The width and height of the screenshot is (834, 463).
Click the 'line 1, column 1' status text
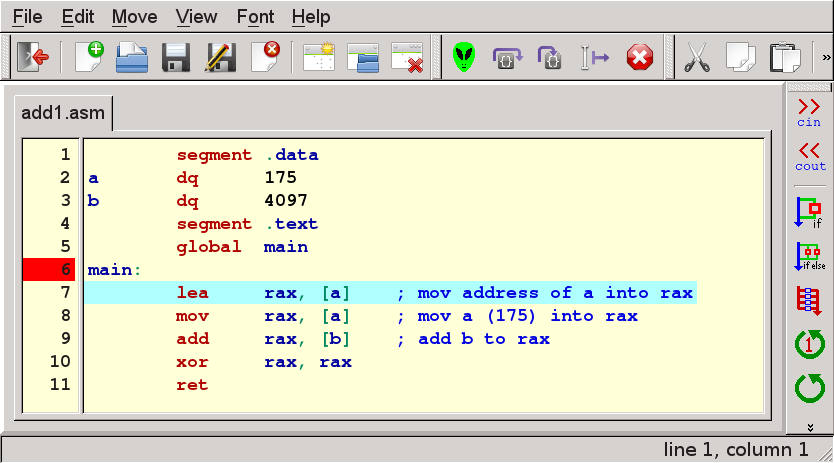click(736, 450)
